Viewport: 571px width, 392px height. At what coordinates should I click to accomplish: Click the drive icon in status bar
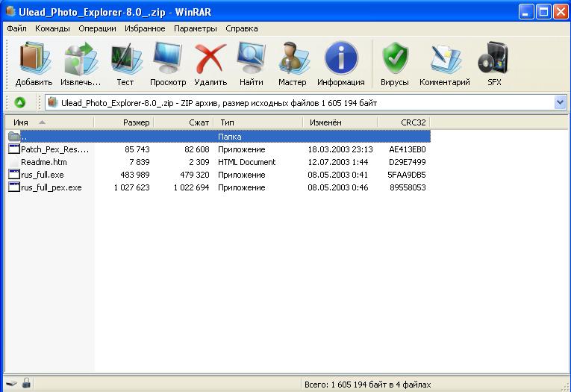[12, 384]
